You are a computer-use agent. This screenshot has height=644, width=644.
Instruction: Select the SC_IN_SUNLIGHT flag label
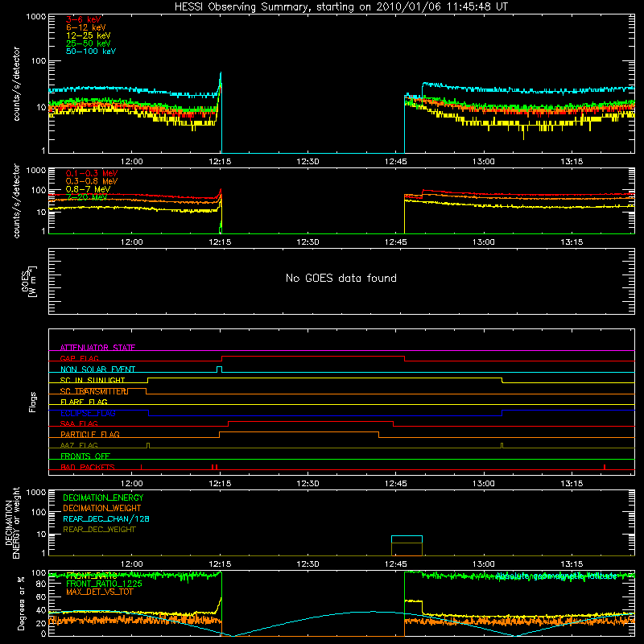point(93,380)
